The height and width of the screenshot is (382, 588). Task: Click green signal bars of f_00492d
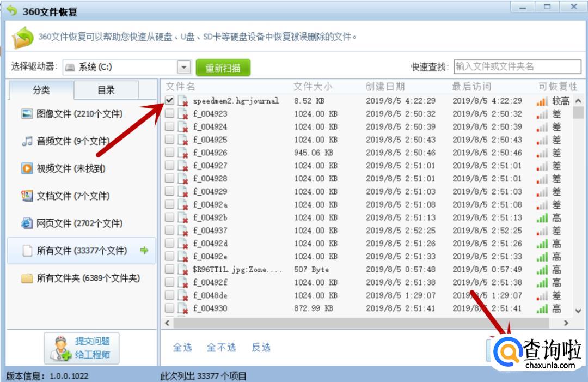(x=542, y=244)
